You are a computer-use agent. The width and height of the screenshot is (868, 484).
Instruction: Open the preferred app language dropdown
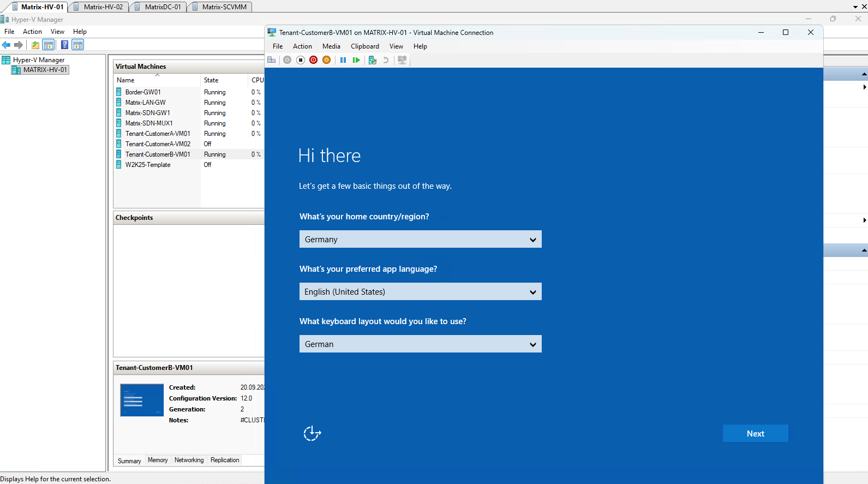421,291
